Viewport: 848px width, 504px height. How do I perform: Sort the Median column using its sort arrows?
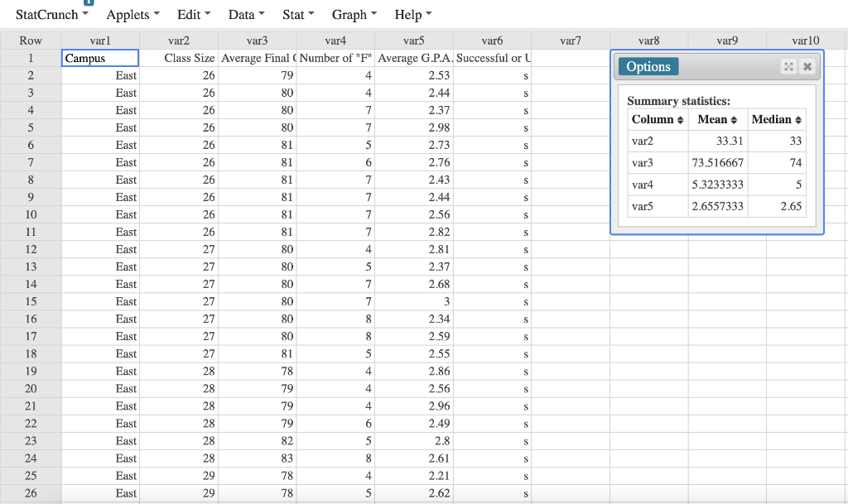pyautogui.click(x=797, y=119)
